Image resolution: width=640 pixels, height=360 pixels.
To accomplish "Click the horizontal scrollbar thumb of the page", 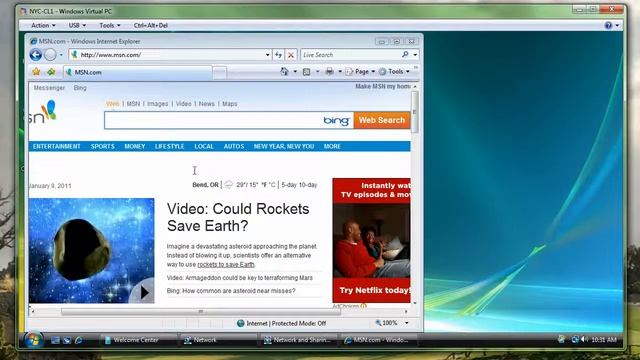I will pyautogui.click(x=200, y=312).
